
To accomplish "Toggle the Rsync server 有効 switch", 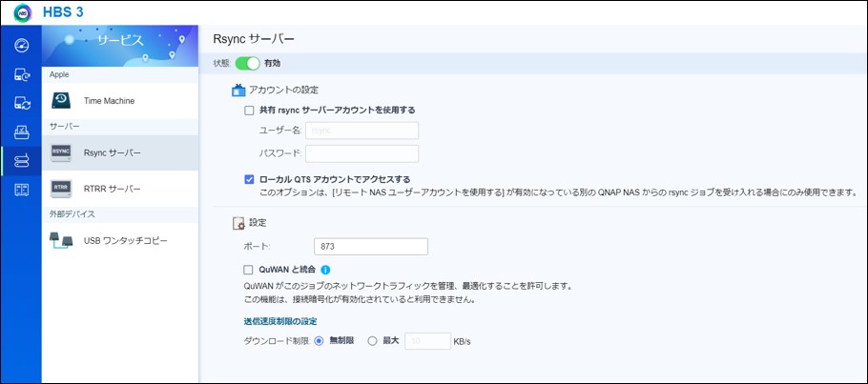I will [247, 63].
